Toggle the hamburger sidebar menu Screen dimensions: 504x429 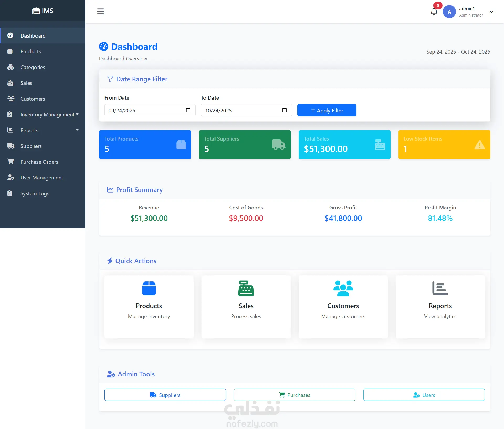[x=101, y=12]
